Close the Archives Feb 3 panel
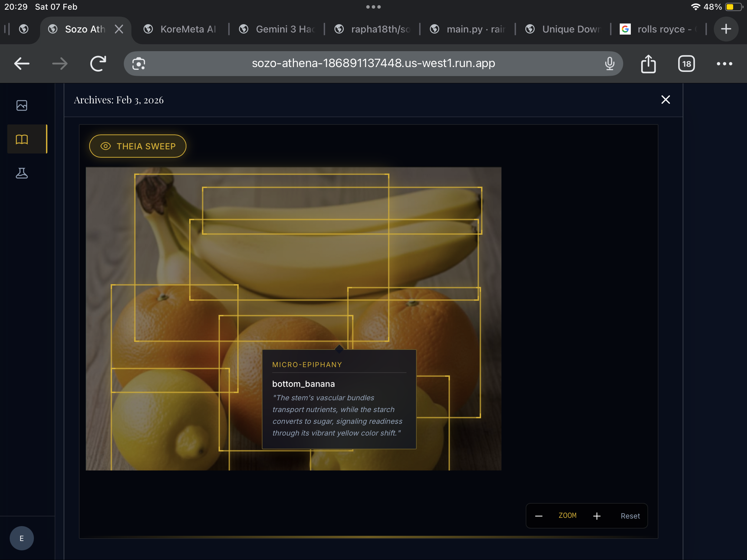 point(665,100)
